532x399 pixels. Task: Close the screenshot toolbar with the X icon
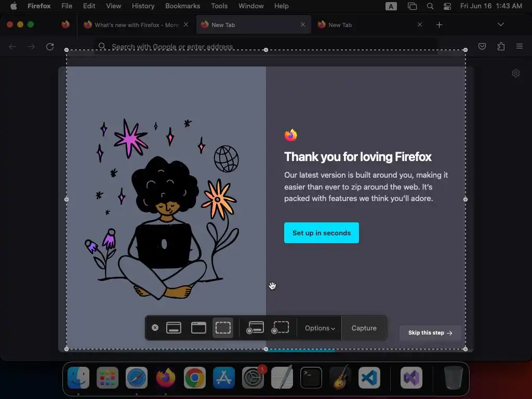(x=155, y=328)
